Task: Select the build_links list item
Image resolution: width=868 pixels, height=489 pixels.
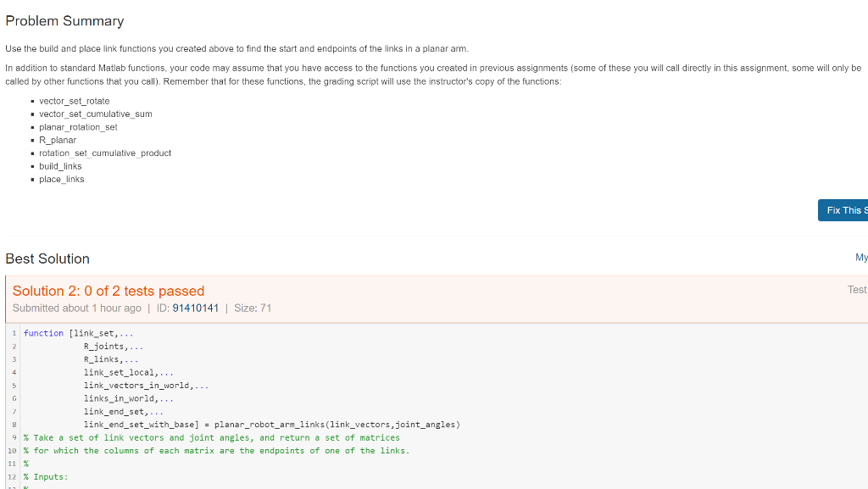Action: [x=60, y=166]
